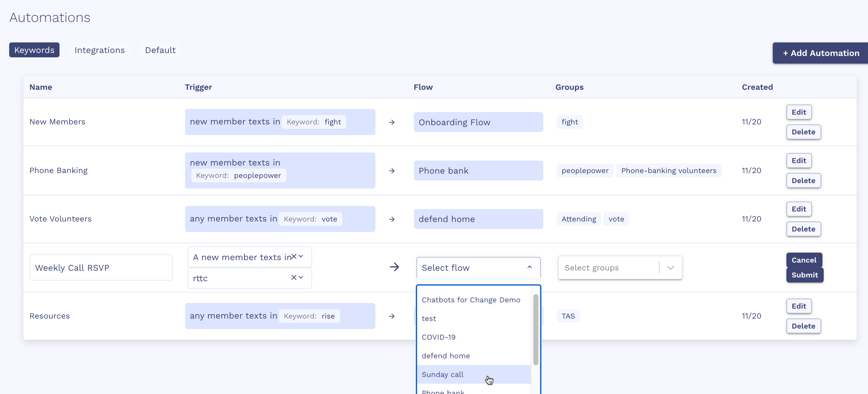Switch to the Default tab
868x394 pixels.
pyautogui.click(x=160, y=50)
